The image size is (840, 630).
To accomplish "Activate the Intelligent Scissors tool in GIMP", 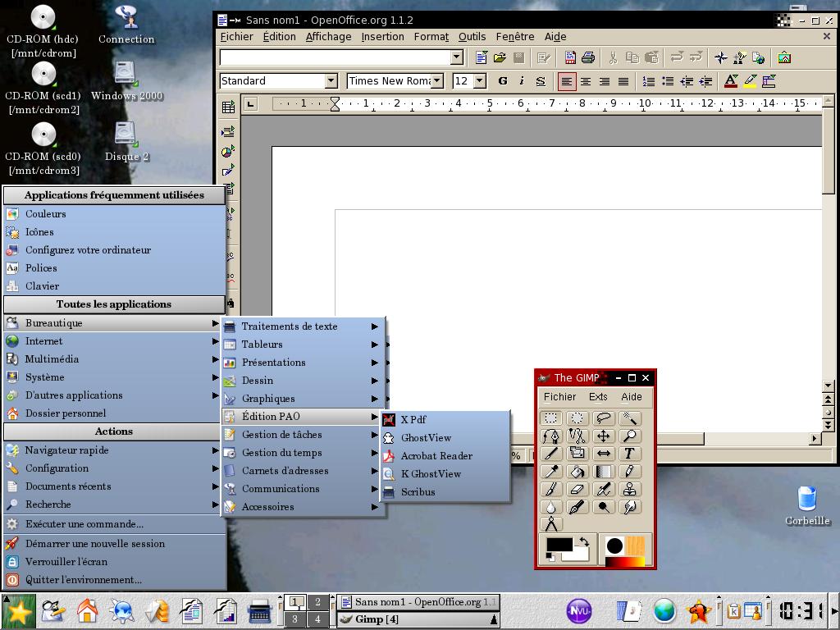I will (x=577, y=436).
